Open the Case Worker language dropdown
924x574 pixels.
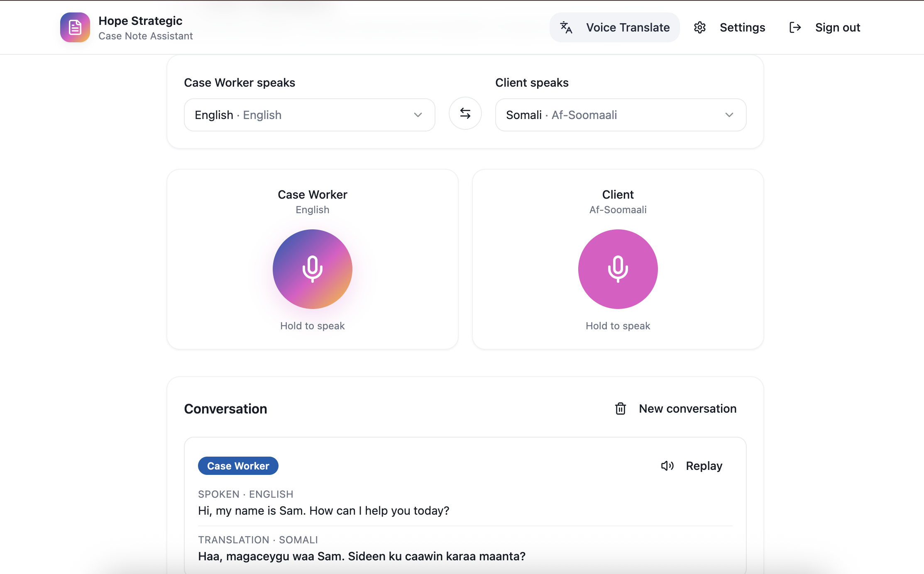click(309, 115)
